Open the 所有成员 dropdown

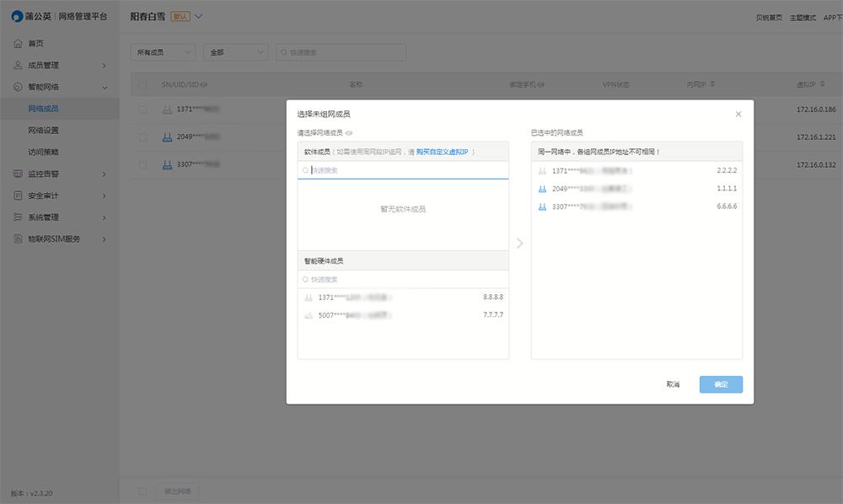[163, 51]
